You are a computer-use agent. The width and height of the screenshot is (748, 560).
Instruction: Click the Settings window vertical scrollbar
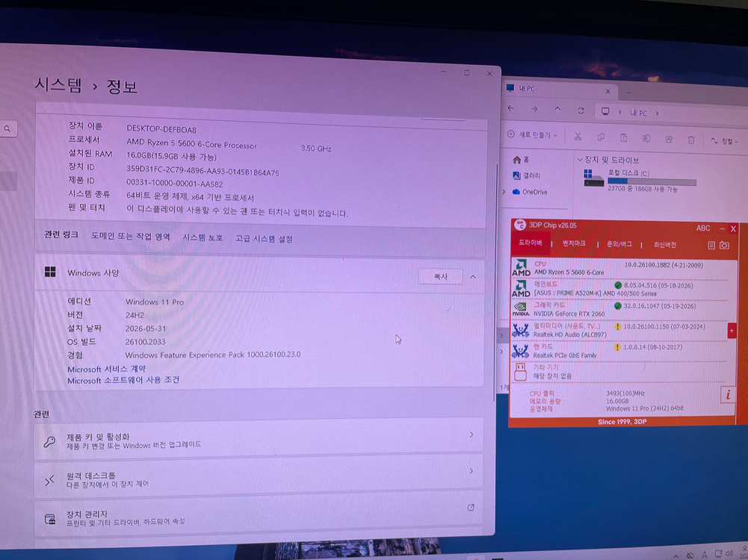coord(495,284)
